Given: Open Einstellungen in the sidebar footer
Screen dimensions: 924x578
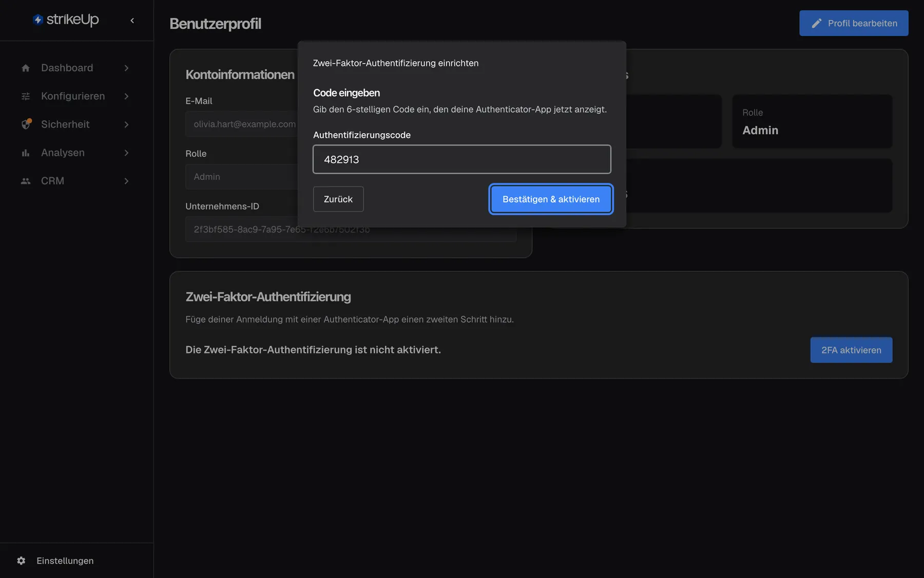Looking at the screenshot, I should point(76,561).
